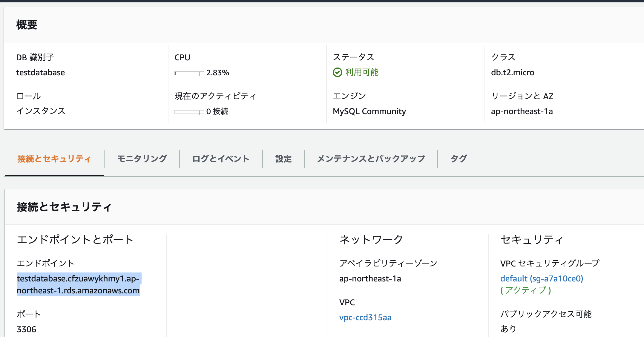Click ap-northeast-1a under アベイラビリティーゾーン
This screenshot has height=337, width=644.
point(370,278)
